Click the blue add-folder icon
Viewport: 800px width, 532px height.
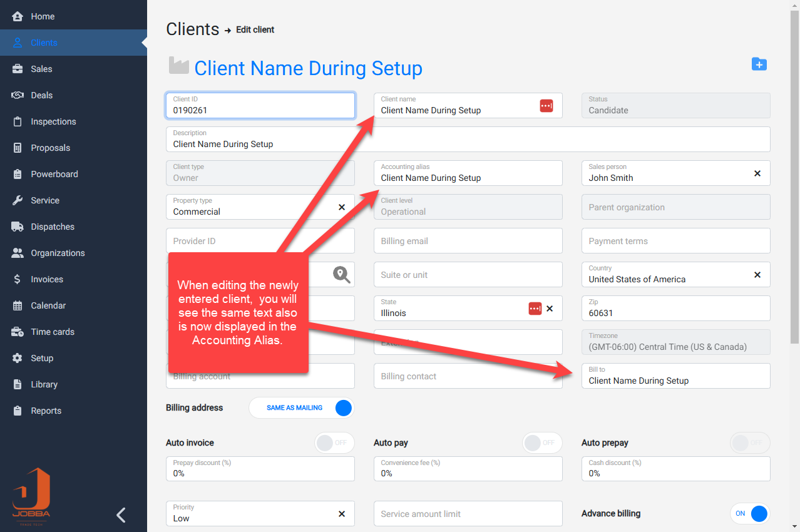pos(759,64)
